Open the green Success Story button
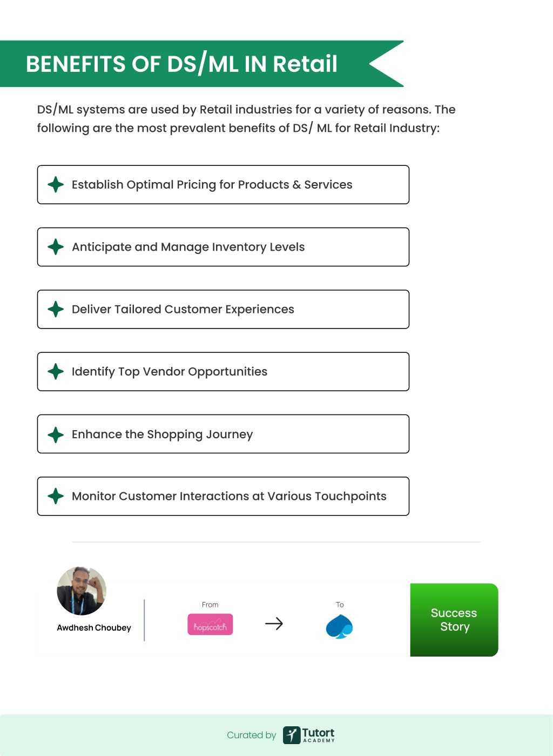The height and width of the screenshot is (756, 553). [454, 620]
